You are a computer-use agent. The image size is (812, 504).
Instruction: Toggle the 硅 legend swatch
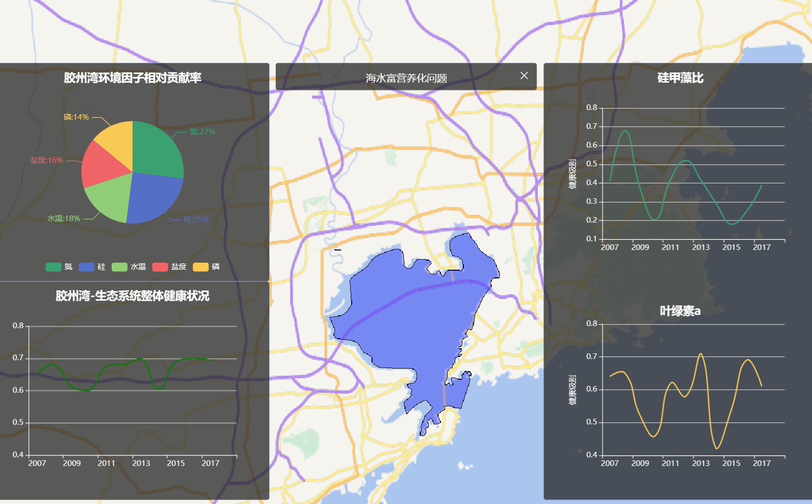point(86,267)
